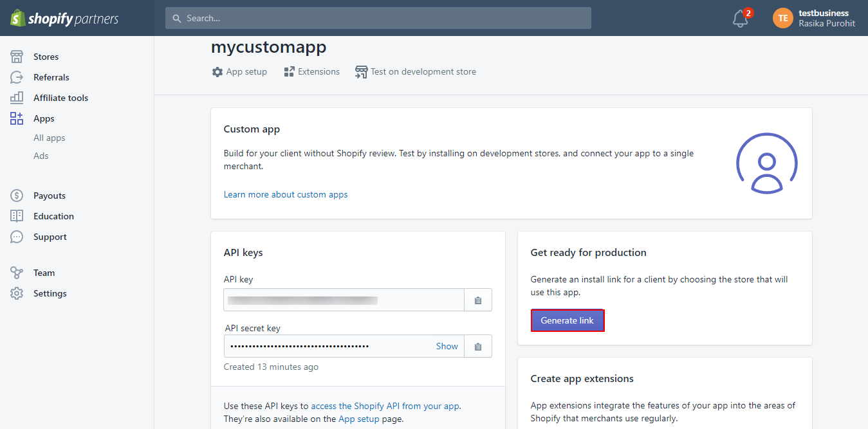Click the Generate link button
The image size is (868, 429).
click(568, 320)
